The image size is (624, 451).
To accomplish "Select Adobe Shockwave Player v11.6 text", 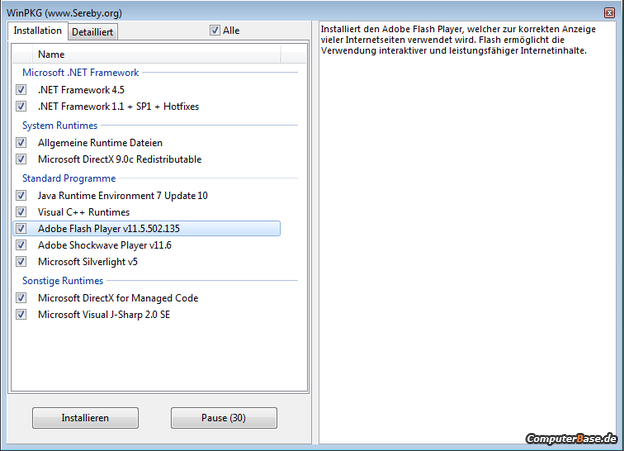I will [x=105, y=245].
